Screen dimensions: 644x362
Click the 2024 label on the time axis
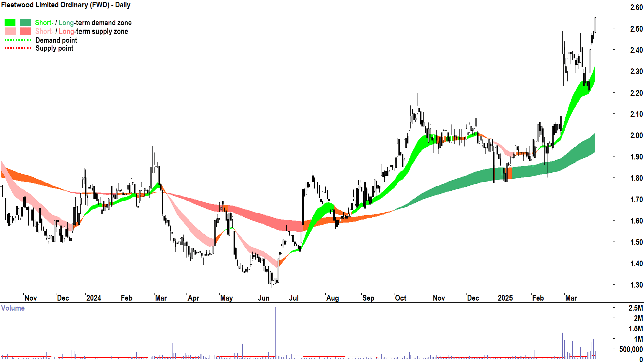tap(93, 298)
